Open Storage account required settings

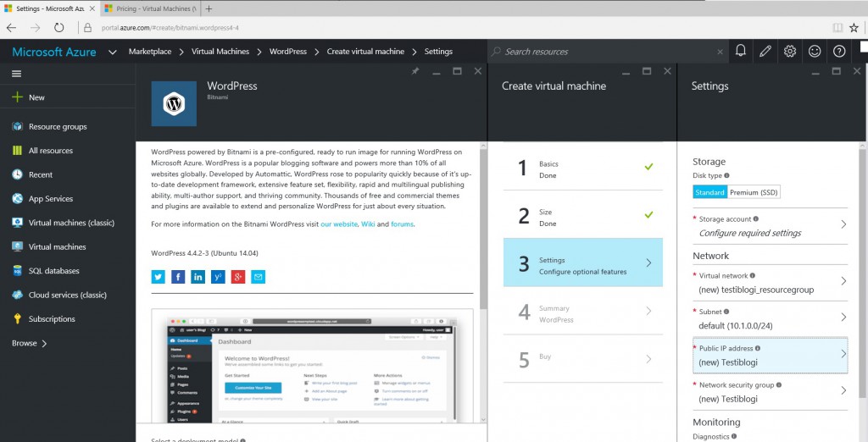point(770,226)
